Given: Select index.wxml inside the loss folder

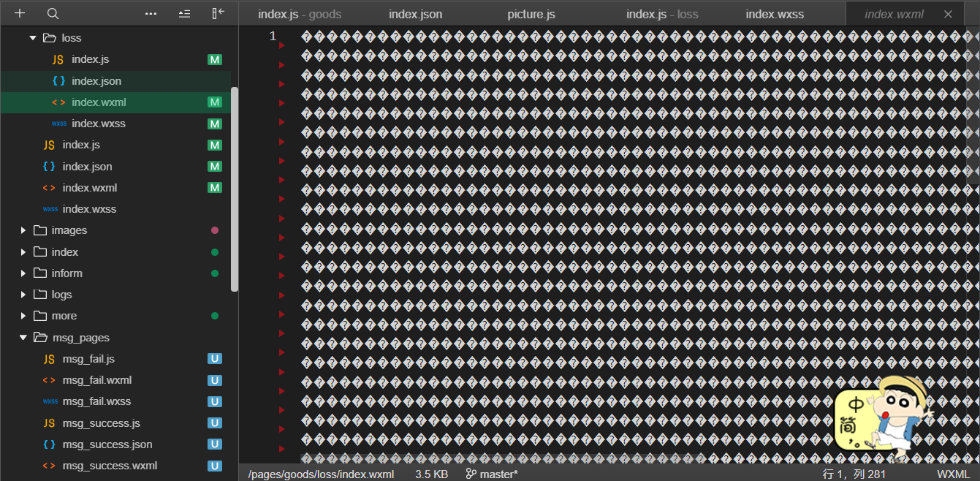Looking at the screenshot, I should (99, 102).
